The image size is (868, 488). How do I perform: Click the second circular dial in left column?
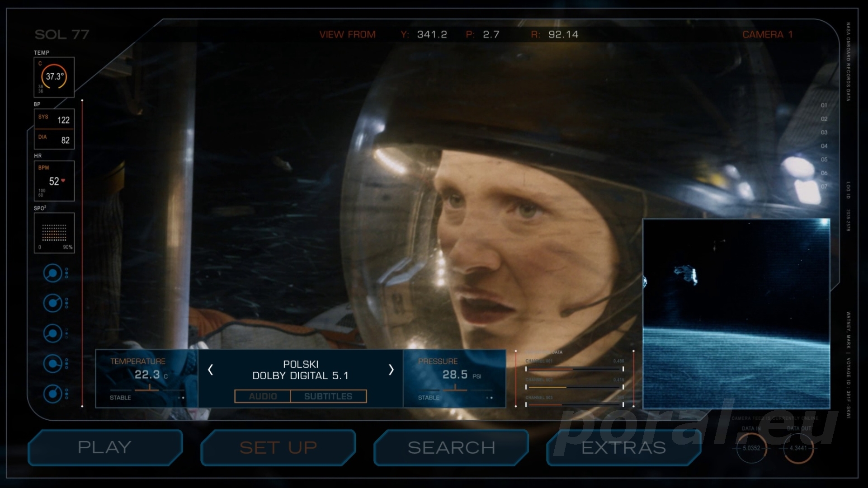(53, 303)
